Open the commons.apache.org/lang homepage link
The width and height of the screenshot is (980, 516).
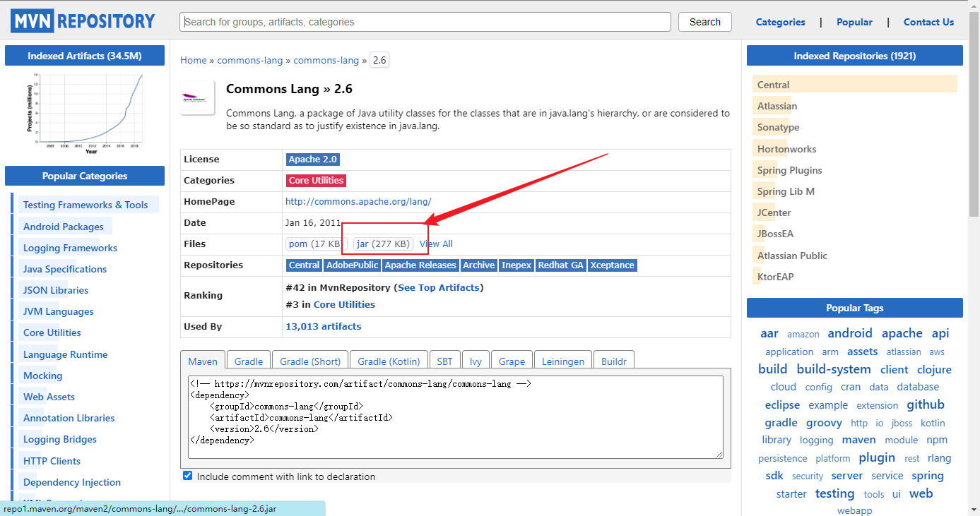[358, 201]
